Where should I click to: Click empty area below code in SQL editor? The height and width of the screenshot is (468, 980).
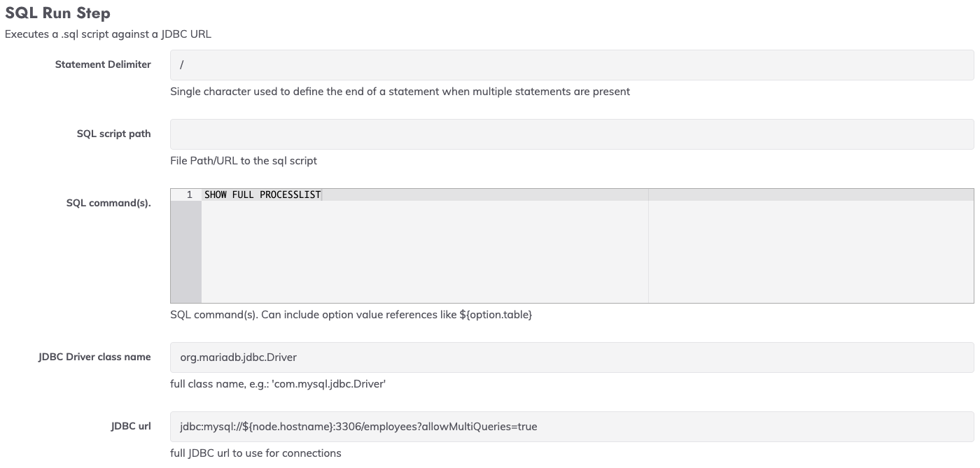pos(424,252)
